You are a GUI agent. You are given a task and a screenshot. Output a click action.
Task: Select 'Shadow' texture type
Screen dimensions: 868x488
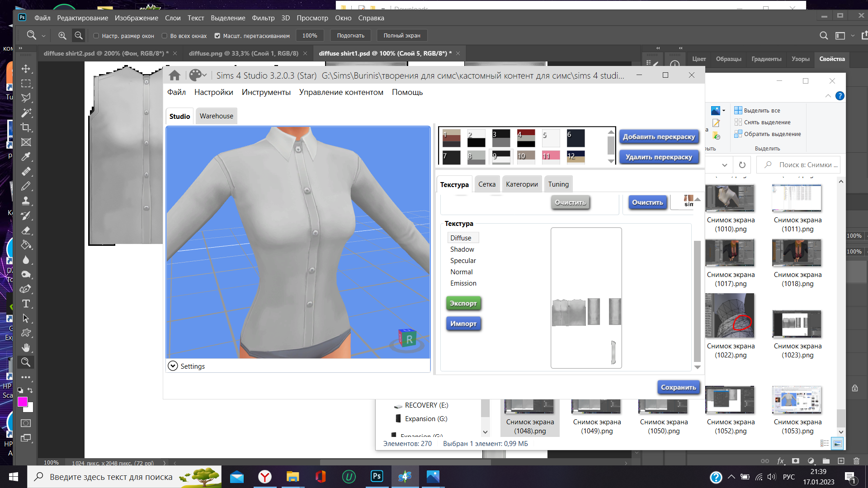462,249
